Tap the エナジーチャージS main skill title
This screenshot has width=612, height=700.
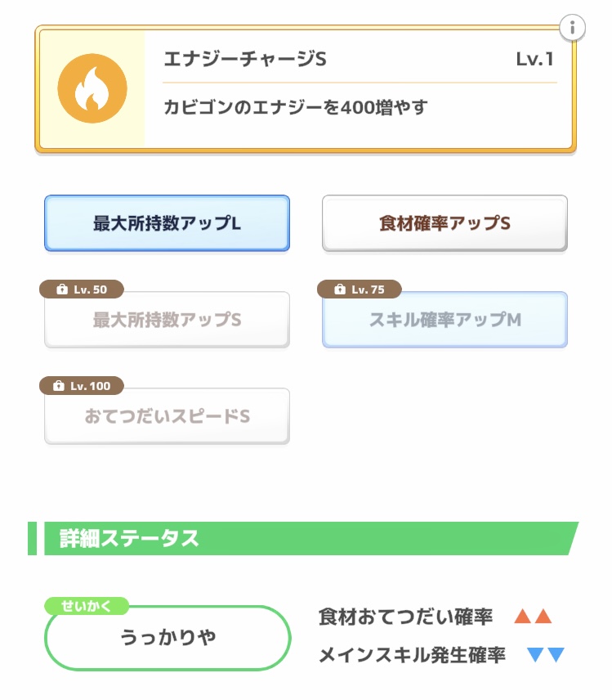click(245, 60)
